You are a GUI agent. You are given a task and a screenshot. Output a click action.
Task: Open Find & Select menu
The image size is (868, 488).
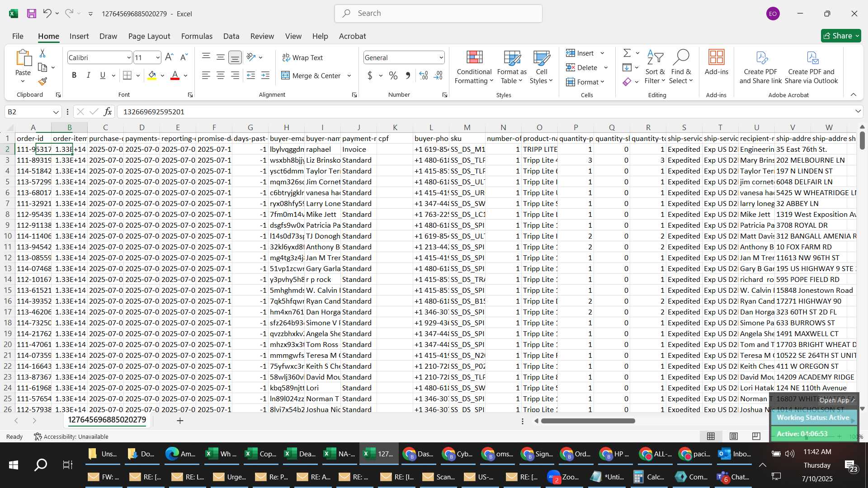pos(681,67)
